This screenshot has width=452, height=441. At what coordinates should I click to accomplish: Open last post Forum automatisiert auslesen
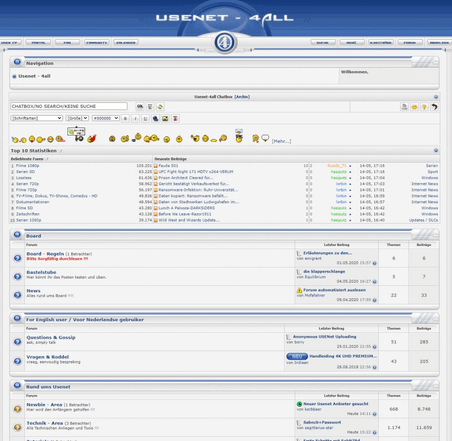[x=334, y=290]
